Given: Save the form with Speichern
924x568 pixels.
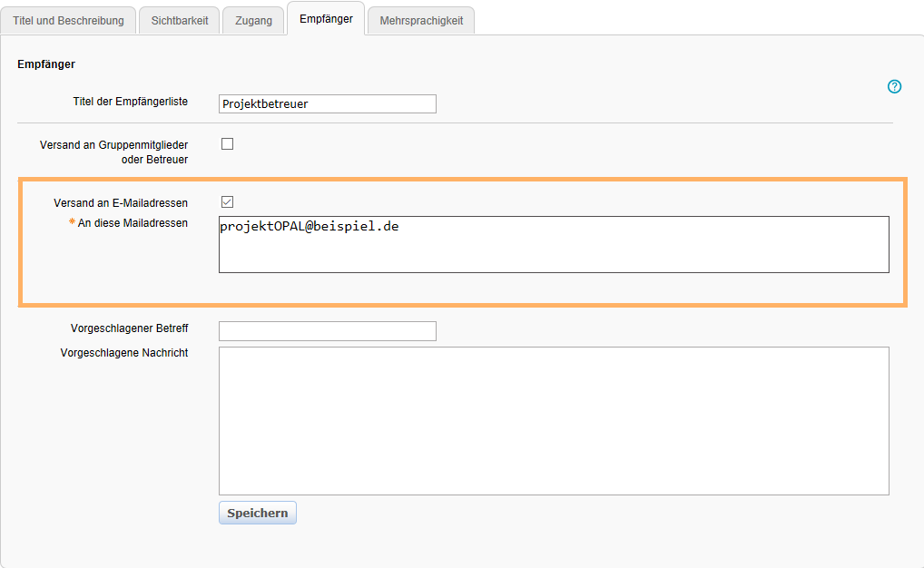Looking at the screenshot, I should click(257, 513).
